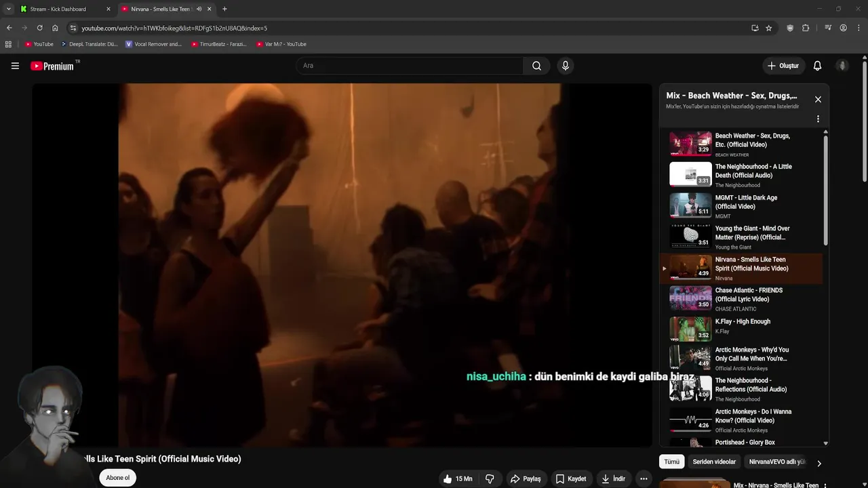Share the video via Paylaş

(x=526, y=479)
